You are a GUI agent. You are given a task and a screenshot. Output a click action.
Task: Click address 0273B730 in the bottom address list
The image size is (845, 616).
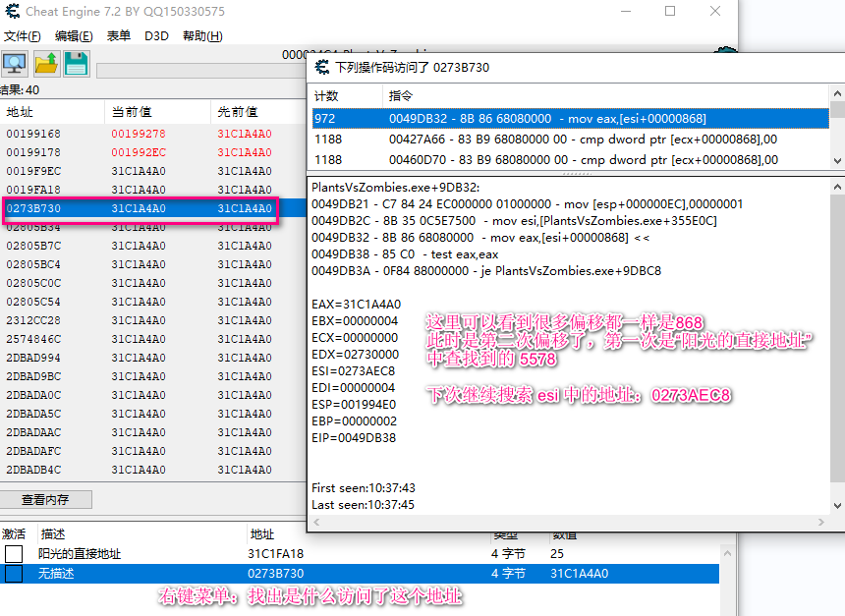pyautogui.click(x=275, y=574)
